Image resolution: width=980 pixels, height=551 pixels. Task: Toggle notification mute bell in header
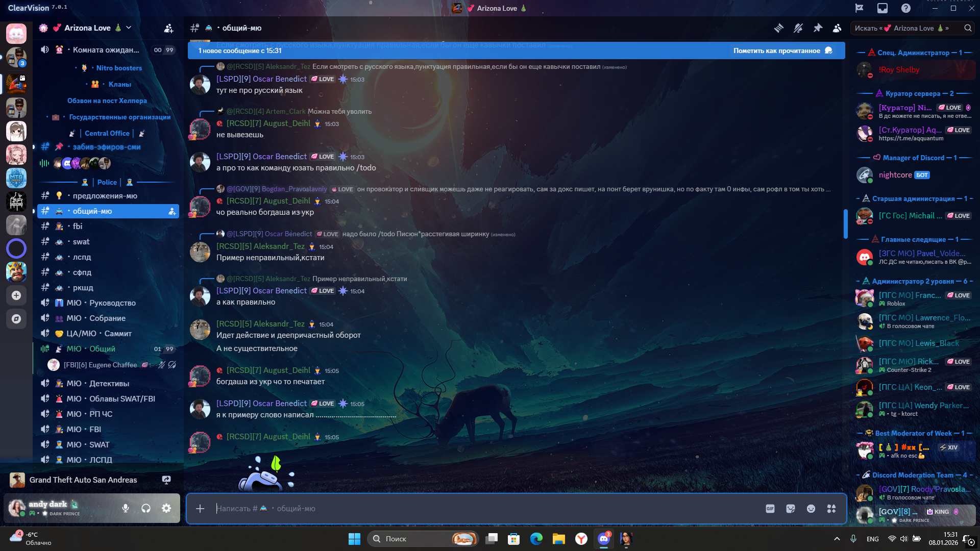(x=798, y=28)
